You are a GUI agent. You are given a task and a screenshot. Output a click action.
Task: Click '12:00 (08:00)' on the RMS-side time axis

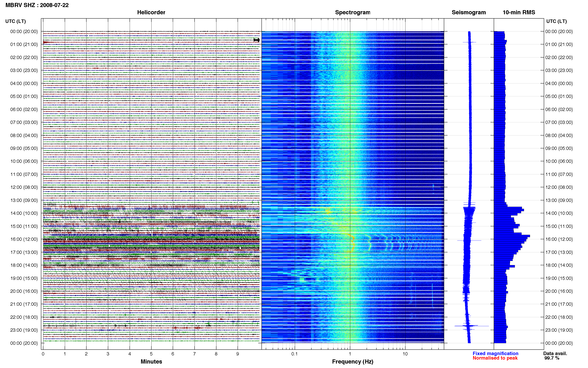point(559,187)
